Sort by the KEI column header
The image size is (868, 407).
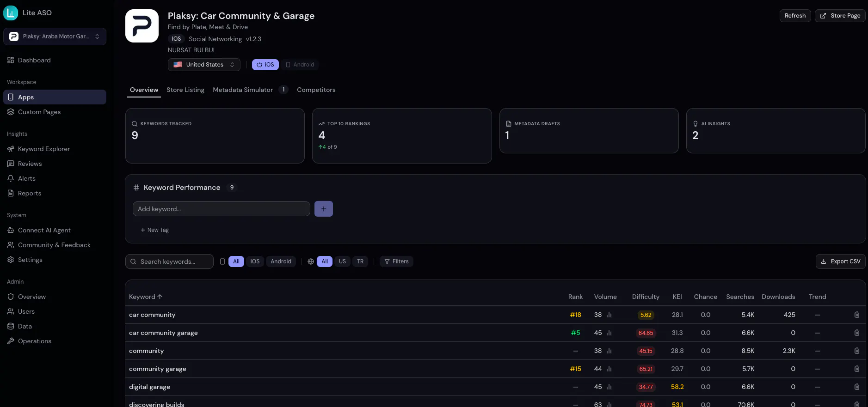677,297
